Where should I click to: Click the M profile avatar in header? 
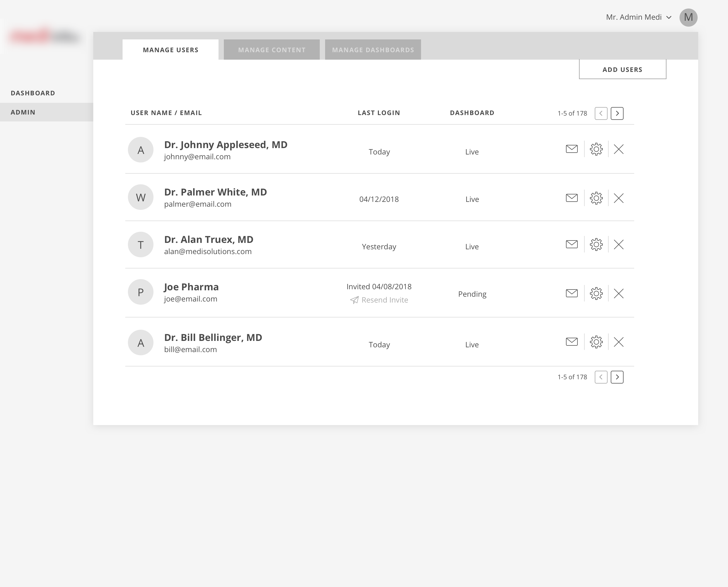pos(688,17)
